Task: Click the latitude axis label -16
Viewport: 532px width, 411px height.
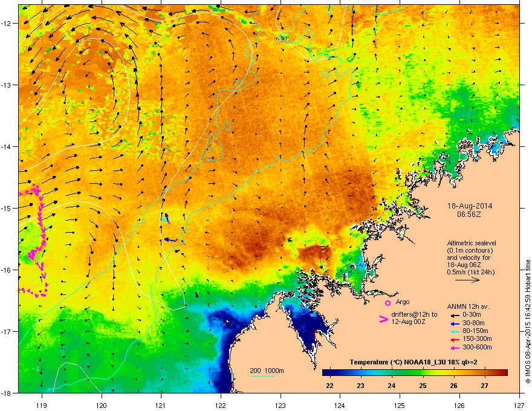Action: 7,270
